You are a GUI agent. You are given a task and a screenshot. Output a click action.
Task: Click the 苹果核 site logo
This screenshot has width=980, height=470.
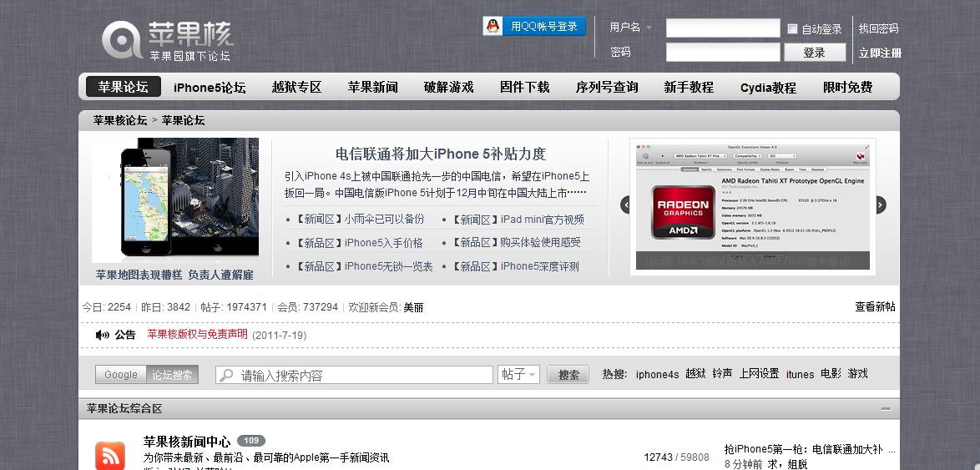(x=168, y=41)
